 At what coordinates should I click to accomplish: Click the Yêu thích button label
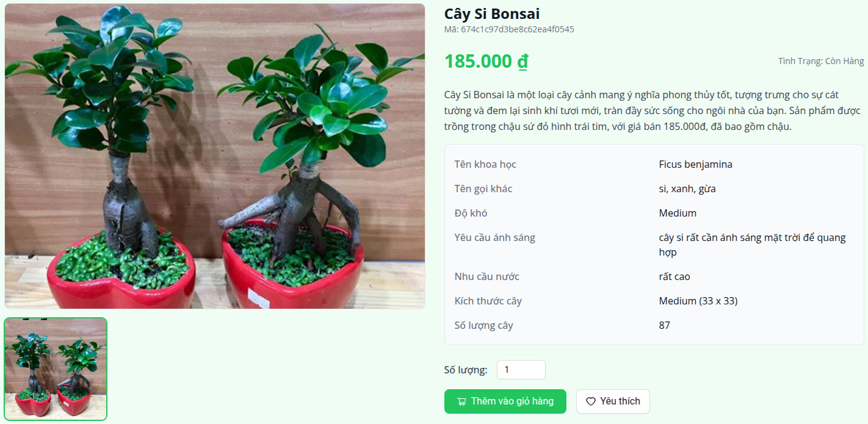620,401
